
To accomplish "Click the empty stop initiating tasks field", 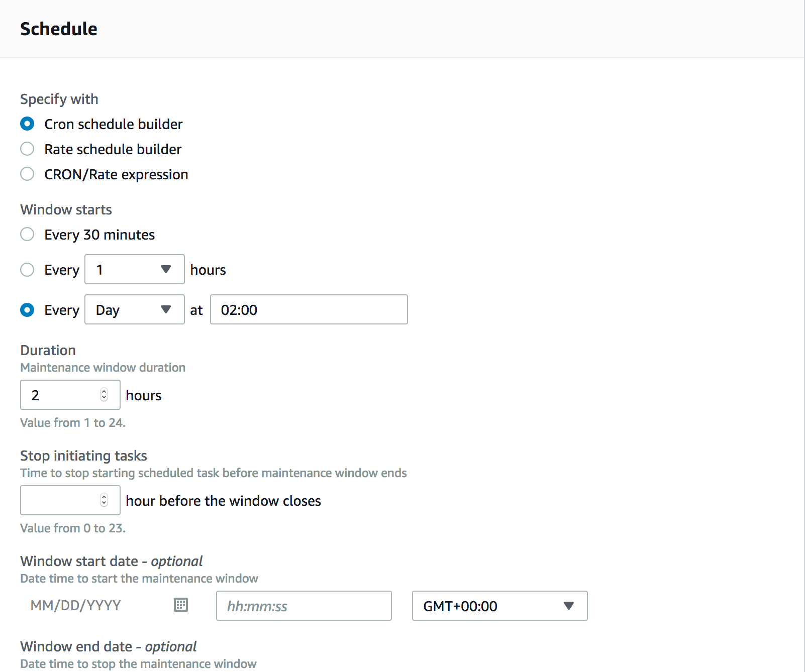I will (70, 500).
